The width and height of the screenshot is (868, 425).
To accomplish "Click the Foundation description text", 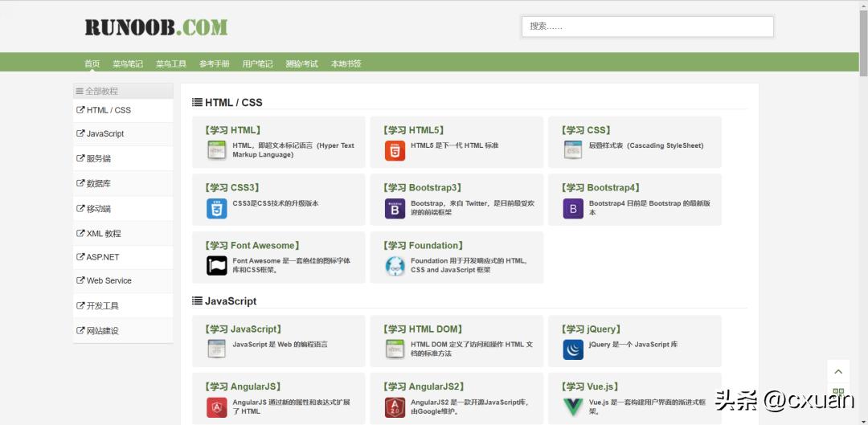I will [x=469, y=265].
